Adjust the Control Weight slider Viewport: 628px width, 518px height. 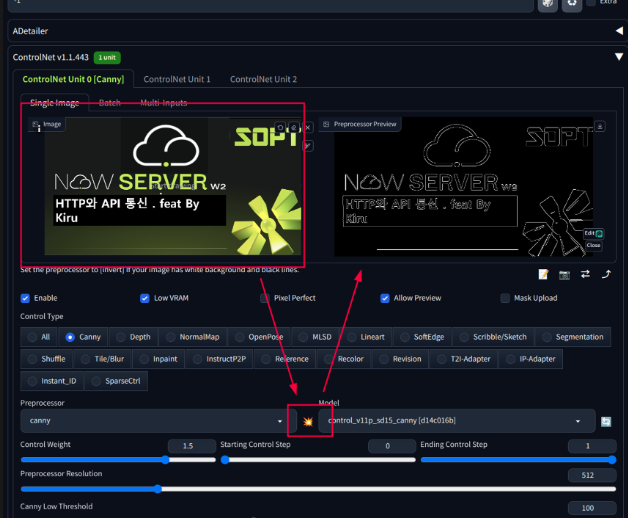(x=118, y=460)
